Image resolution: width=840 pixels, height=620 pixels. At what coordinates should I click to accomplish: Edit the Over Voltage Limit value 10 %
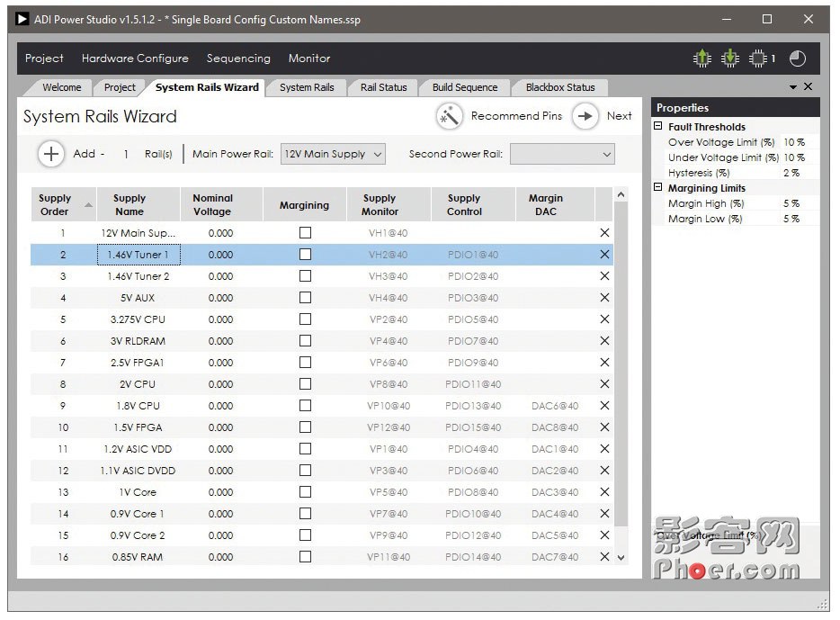pos(800,142)
